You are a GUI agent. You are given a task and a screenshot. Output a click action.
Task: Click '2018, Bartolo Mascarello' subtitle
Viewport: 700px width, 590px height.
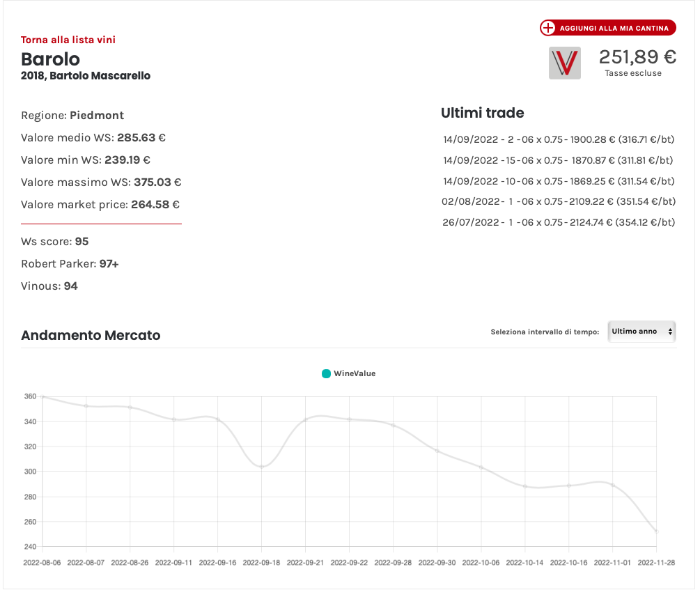coord(86,75)
